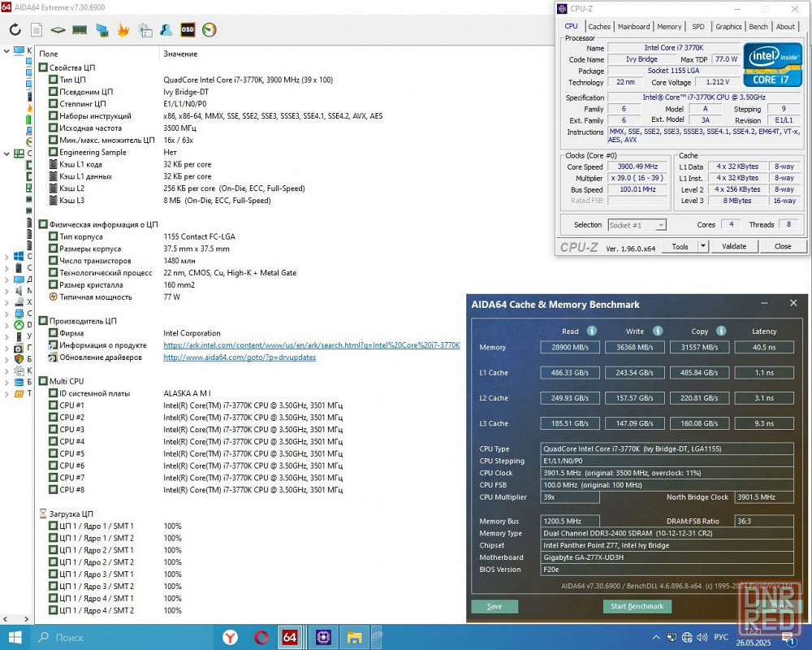Switch to the Mainboard tab in CPU-Z

(633, 27)
